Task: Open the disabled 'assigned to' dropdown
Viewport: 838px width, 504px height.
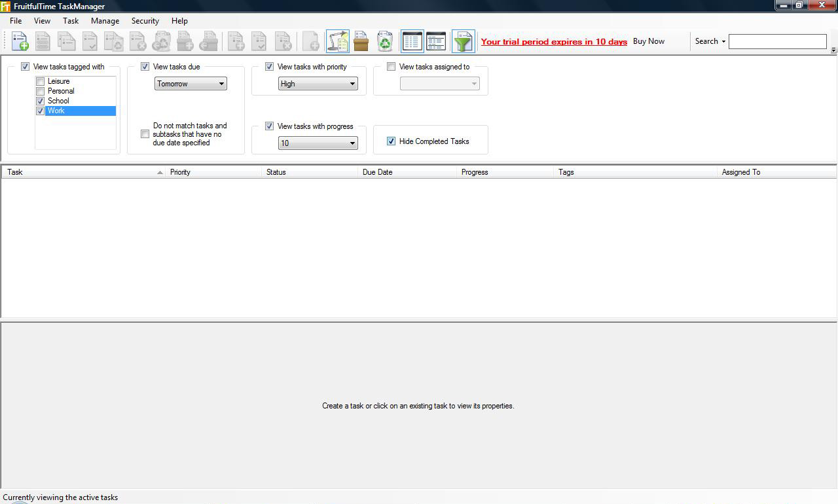Action: click(x=439, y=84)
